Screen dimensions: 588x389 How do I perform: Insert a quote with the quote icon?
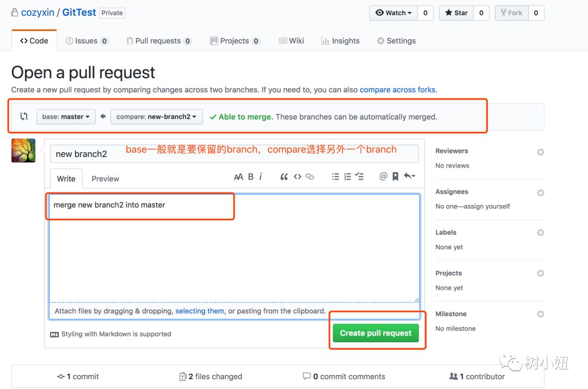tap(284, 176)
